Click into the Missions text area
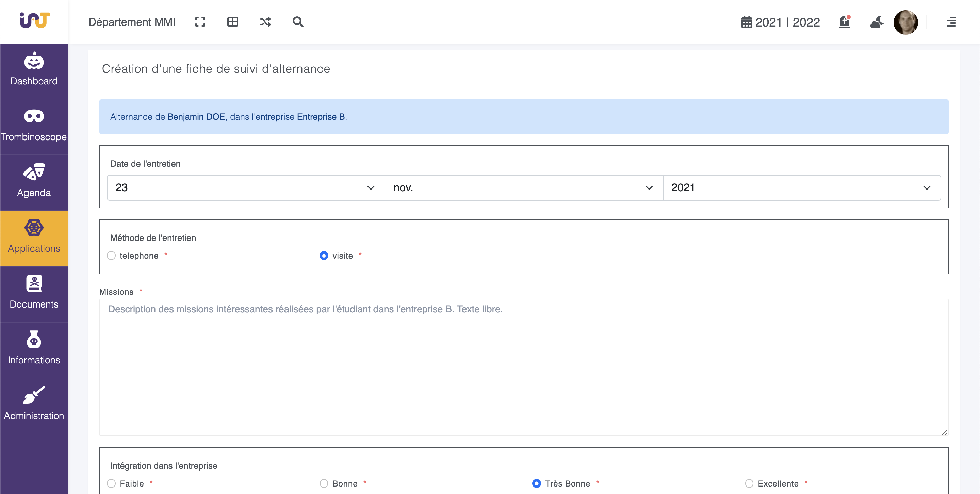Image resolution: width=980 pixels, height=494 pixels. [x=523, y=367]
